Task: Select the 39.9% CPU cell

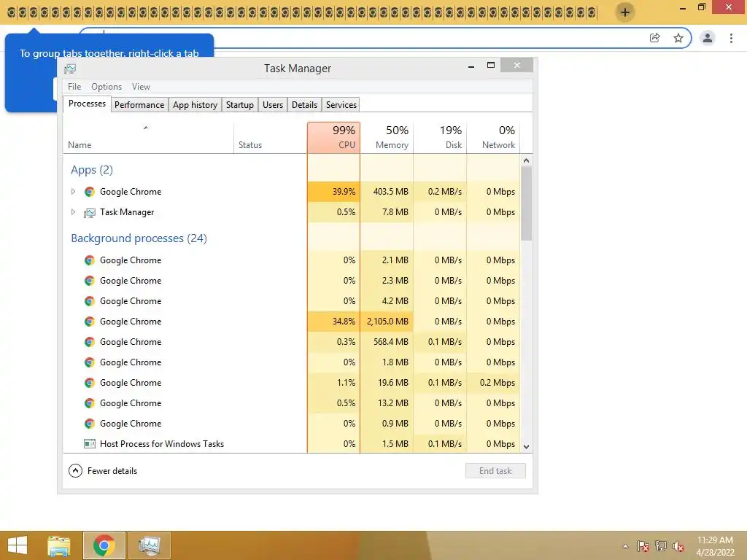Action: pos(333,192)
